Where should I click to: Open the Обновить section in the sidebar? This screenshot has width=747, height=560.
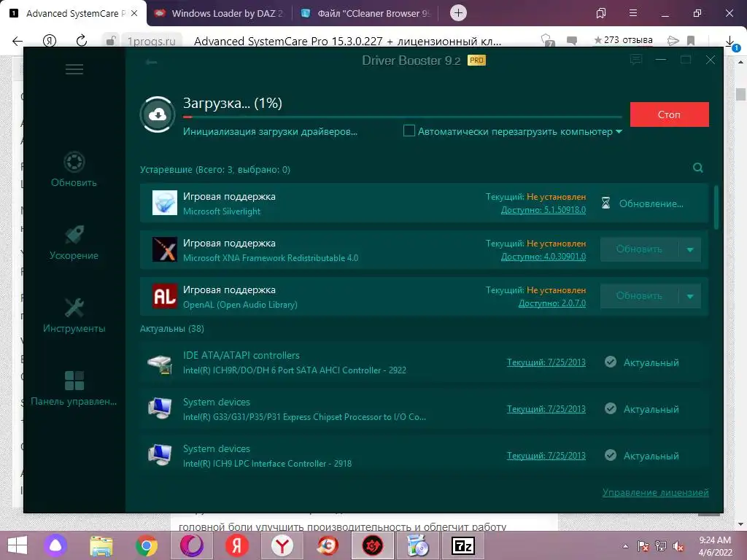(x=74, y=169)
